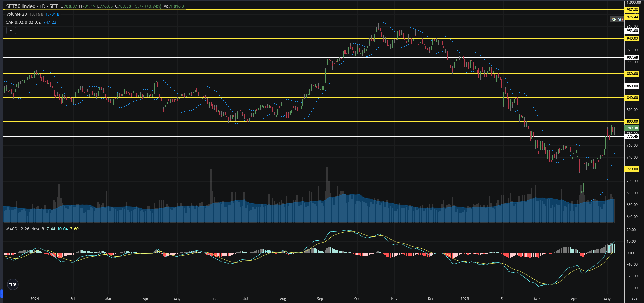The width and height of the screenshot is (644, 303).
Task: Click the MACD value 10.04
Action: point(62,229)
